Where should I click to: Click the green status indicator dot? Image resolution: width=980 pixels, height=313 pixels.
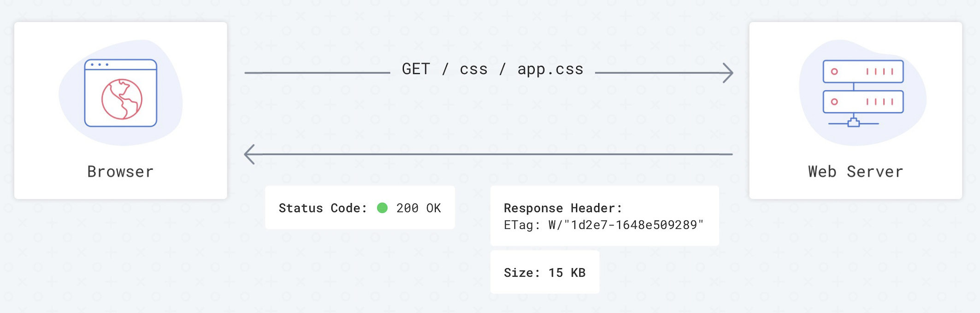(382, 208)
